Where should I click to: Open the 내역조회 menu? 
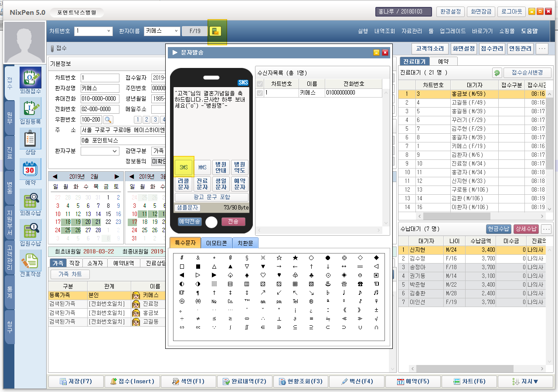pyautogui.click(x=384, y=31)
